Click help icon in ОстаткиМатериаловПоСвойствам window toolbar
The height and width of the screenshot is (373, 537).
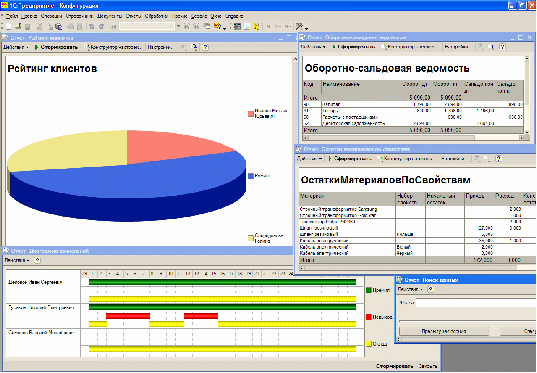point(498,159)
